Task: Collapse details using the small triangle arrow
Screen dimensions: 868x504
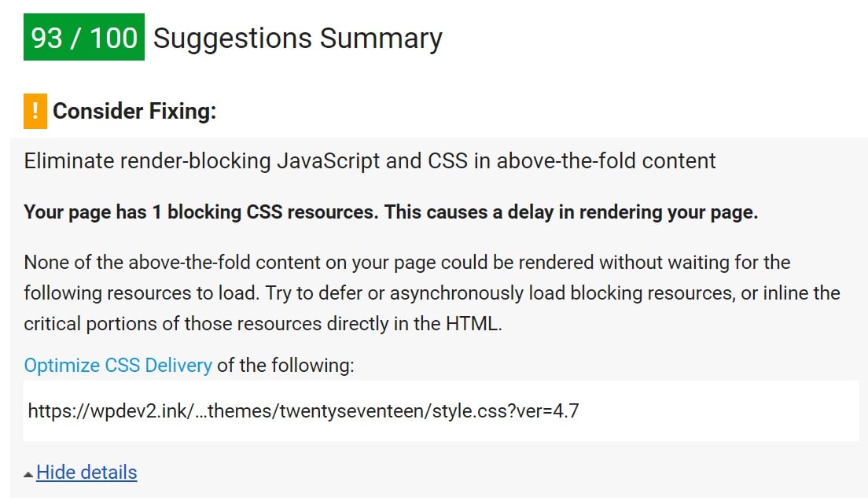Action: (28, 474)
